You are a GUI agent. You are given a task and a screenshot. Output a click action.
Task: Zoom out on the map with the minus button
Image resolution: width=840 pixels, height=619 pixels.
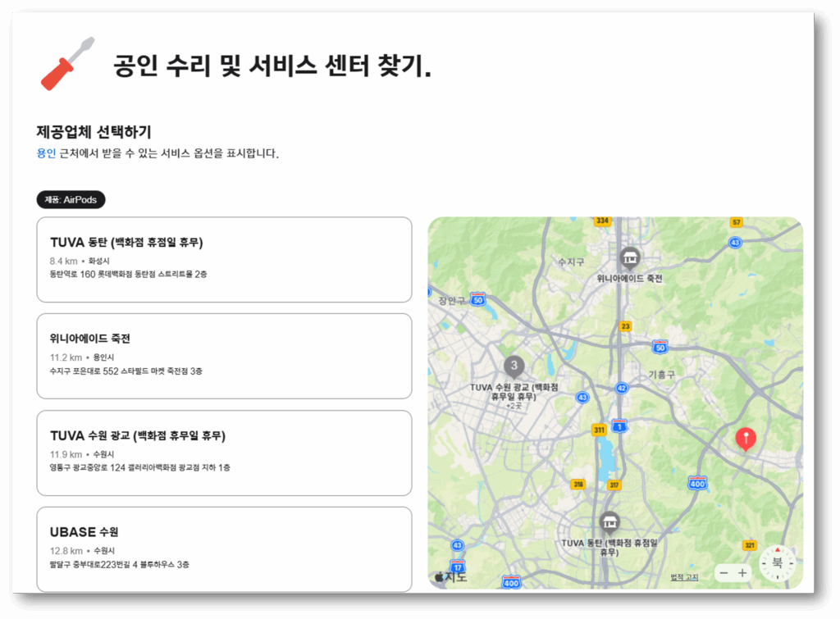[x=725, y=572]
